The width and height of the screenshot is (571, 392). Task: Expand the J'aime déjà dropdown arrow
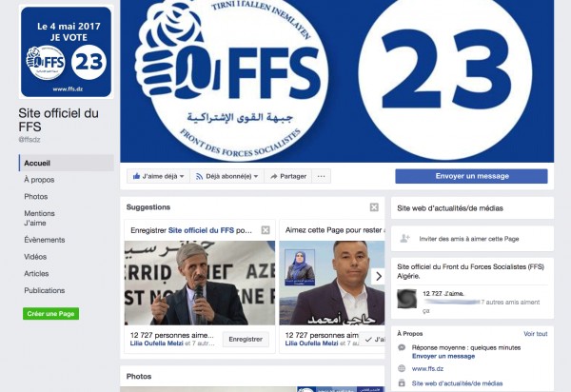tap(182, 177)
